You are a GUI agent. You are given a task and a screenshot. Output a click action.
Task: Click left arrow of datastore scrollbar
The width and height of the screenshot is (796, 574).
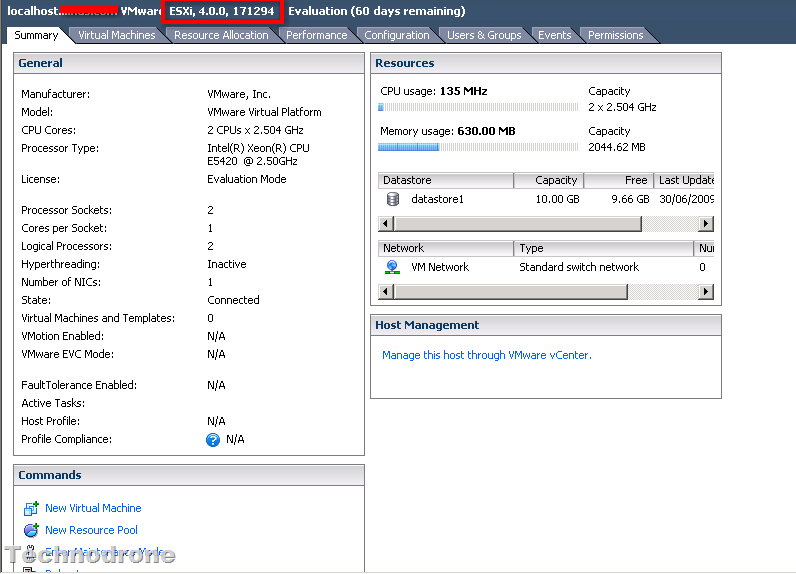(x=386, y=223)
